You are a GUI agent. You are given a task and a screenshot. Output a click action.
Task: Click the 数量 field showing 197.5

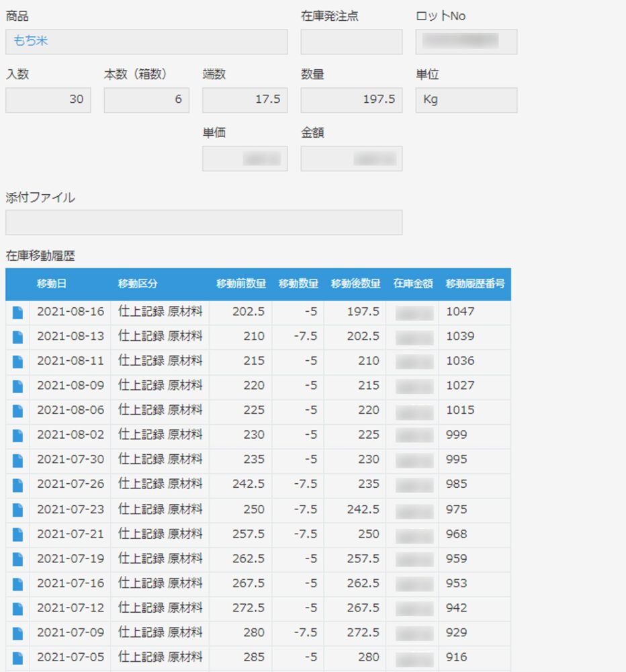click(350, 99)
